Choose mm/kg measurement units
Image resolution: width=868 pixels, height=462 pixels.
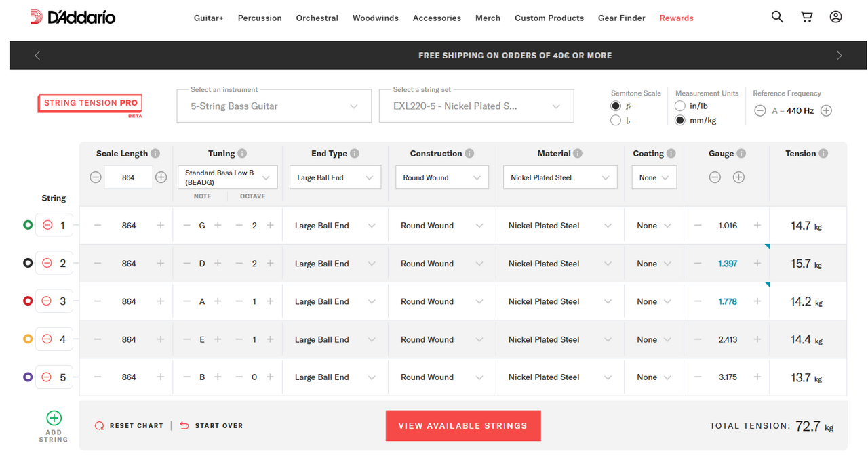point(680,121)
